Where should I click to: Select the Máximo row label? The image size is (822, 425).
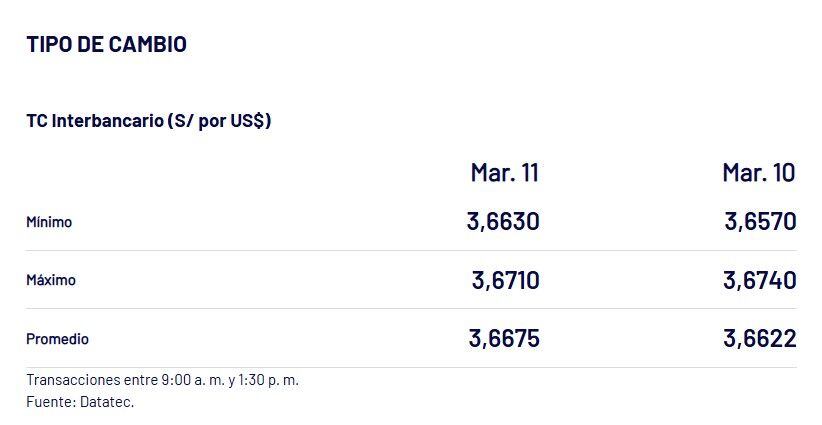tap(51, 280)
